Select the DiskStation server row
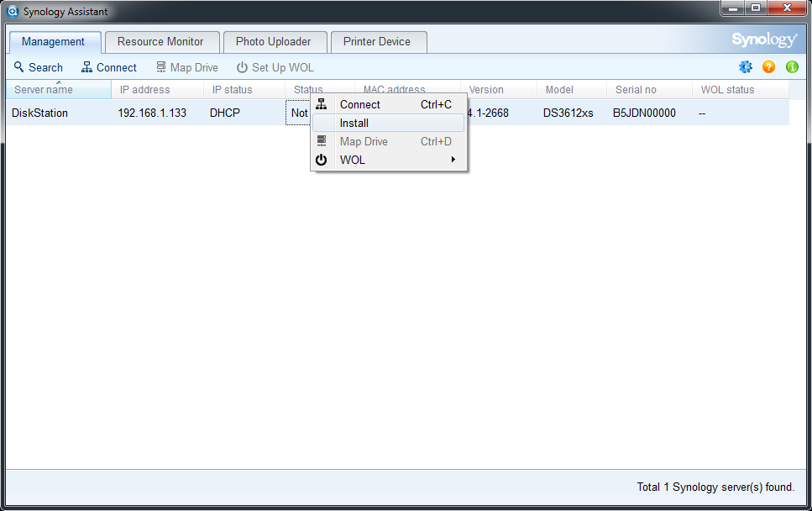 point(39,113)
